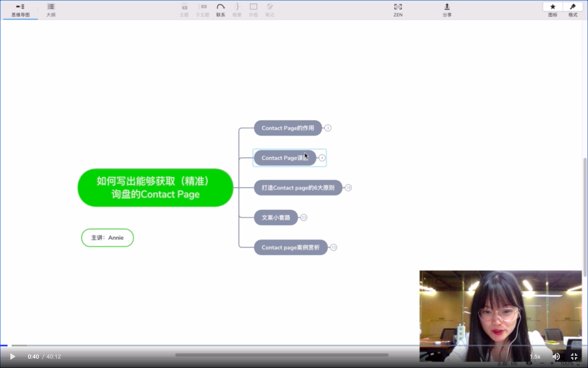Select the 打造Contact page的6大原则 topic
588x368 pixels.
coord(298,188)
